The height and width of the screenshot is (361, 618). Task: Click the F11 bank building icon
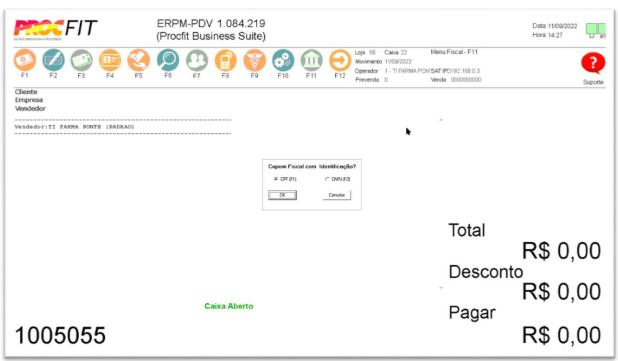[311, 60]
